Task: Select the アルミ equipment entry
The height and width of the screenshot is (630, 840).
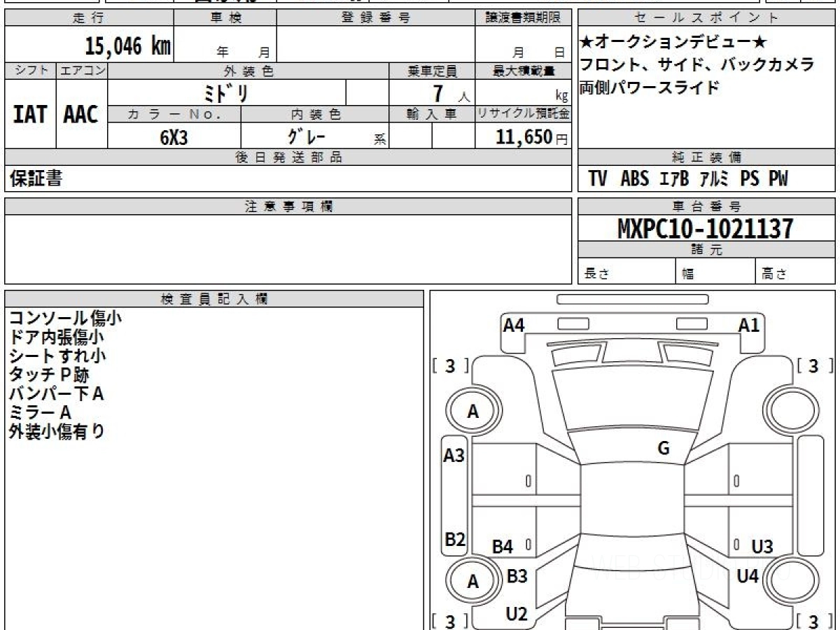Action: click(715, 178)
